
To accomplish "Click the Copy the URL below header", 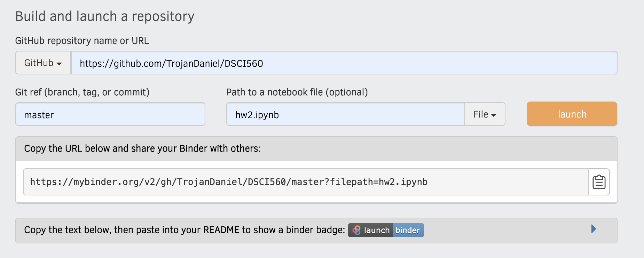I will tap(142, 148).
